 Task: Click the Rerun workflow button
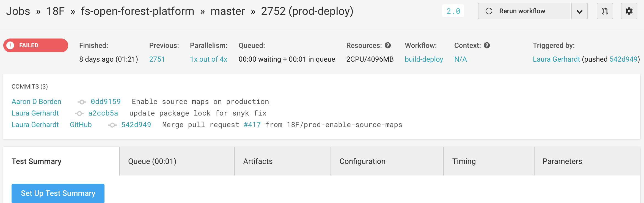[524, 11]
